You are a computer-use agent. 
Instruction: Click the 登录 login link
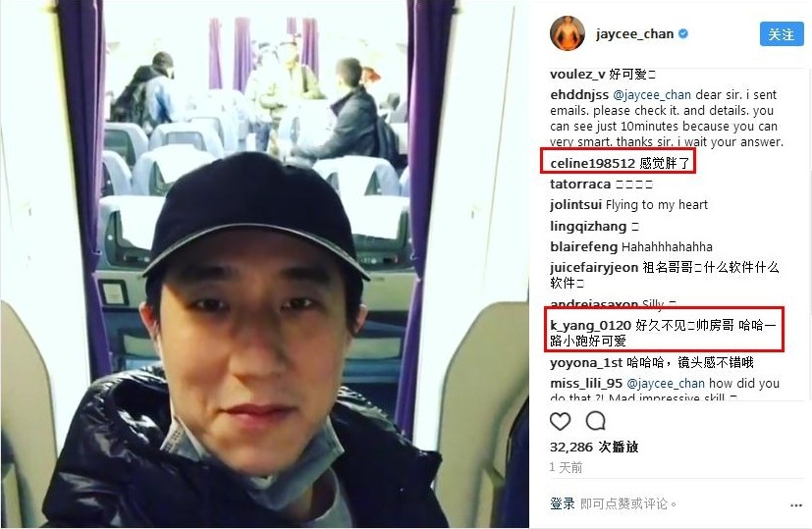pyautogui.click(x=563, y=503)
